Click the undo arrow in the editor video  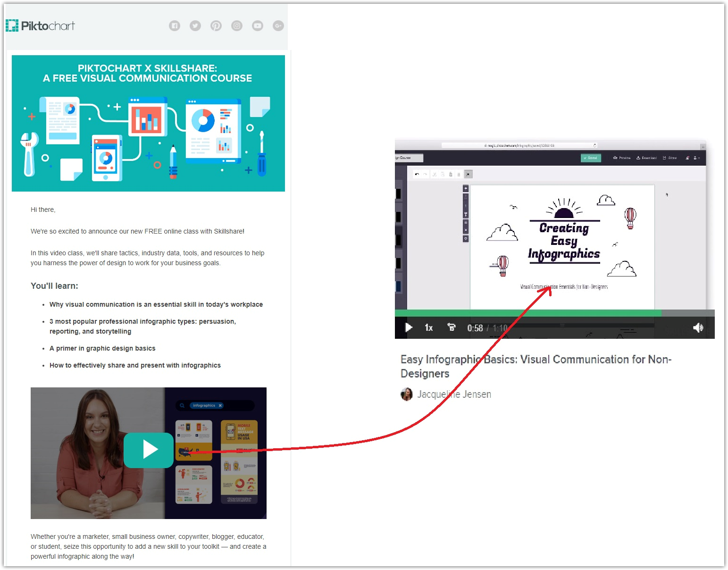tap(417, 174)
